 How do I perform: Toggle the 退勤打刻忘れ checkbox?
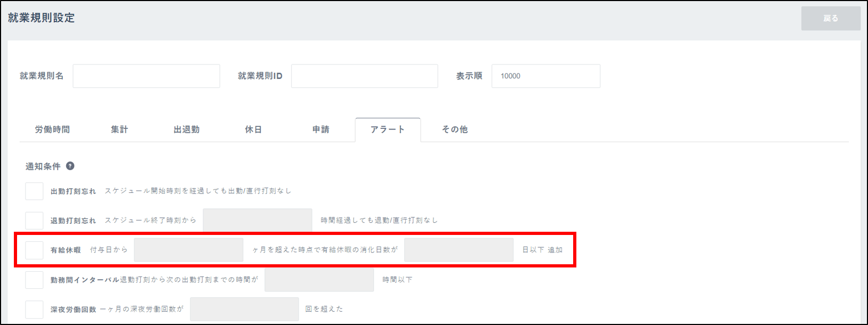click(34, 220)
